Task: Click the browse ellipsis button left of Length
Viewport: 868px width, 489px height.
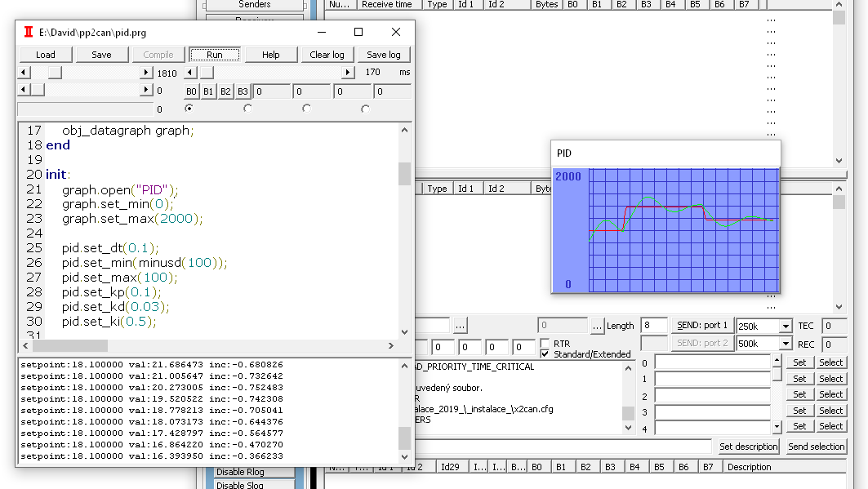Action: (597, 326)
